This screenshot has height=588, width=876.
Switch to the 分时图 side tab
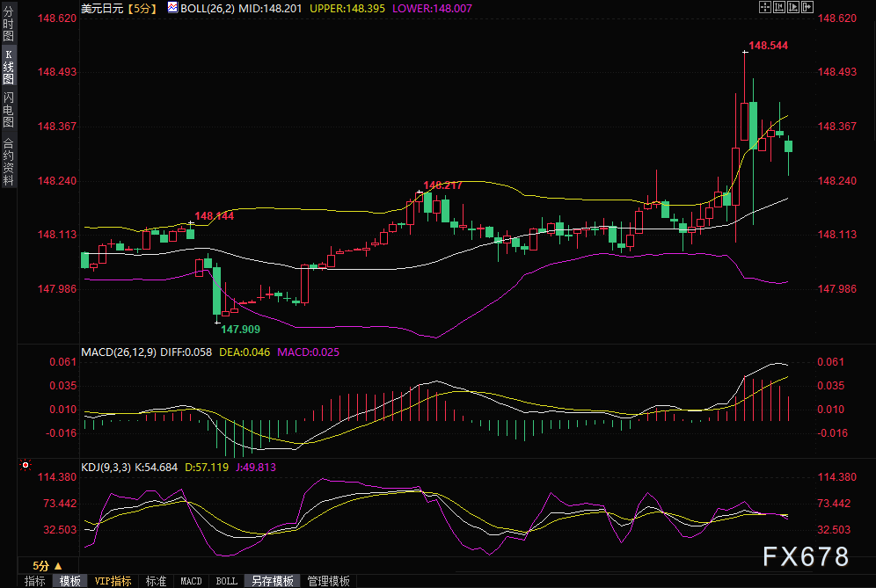(9, 24)
